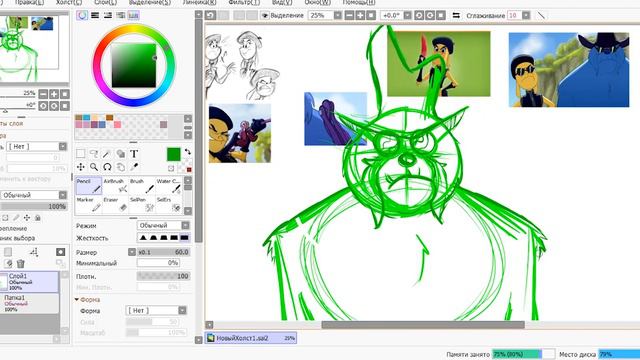
Task: Choose the second brush hardness shape
Action: click(153, 238)
